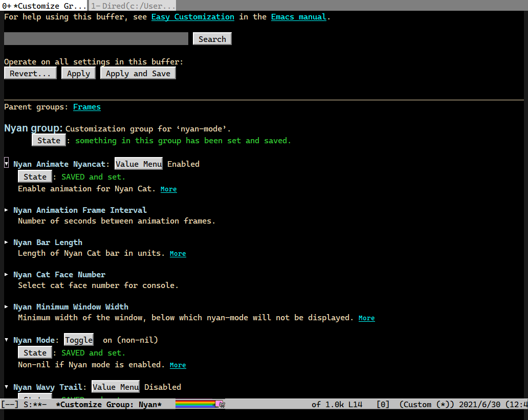Click the Revert... button
Viewport: 528px width, 420px height.
coord(30,74)
